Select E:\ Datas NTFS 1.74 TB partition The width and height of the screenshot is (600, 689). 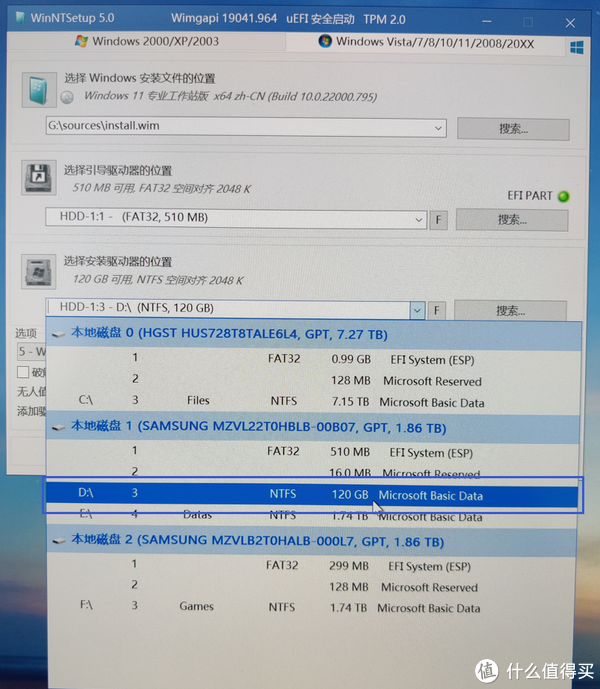click(x=312, y=515)
